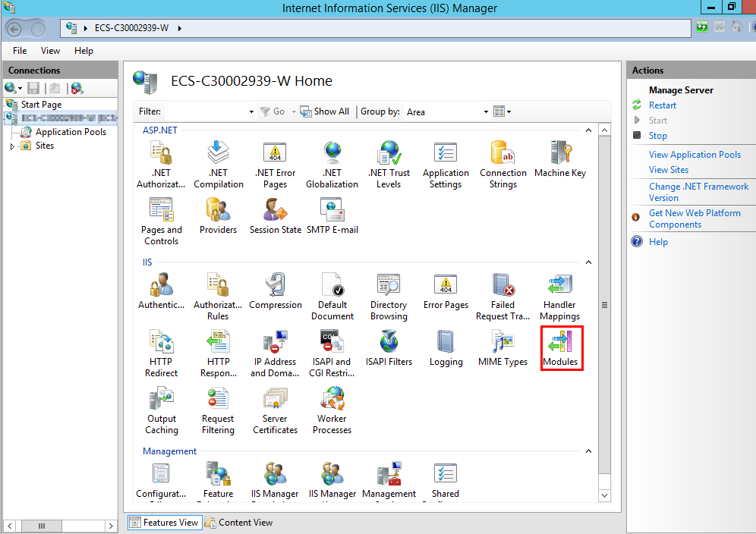This screenshot has height=534, width=756.
Task: Open the SMTP E-mail feature
Action: click(x=332, y=216)
